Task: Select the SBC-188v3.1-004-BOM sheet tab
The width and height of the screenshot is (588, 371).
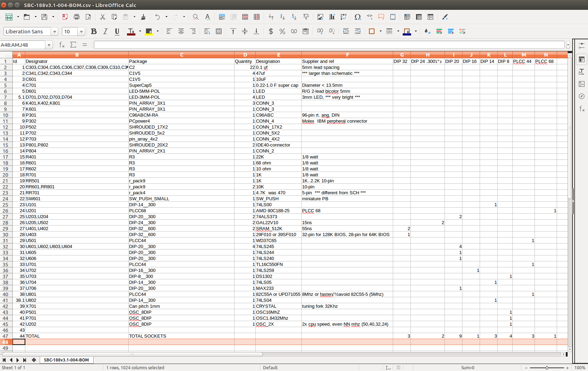Action: pos(66,360)
